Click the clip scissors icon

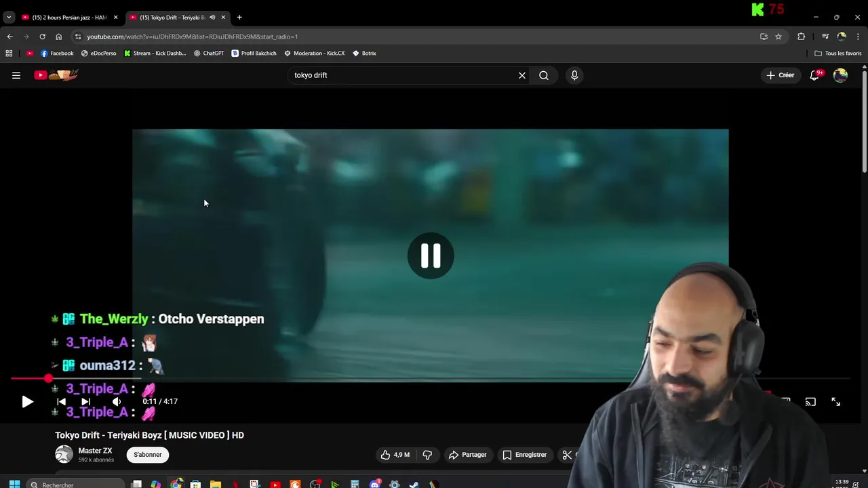567,455
